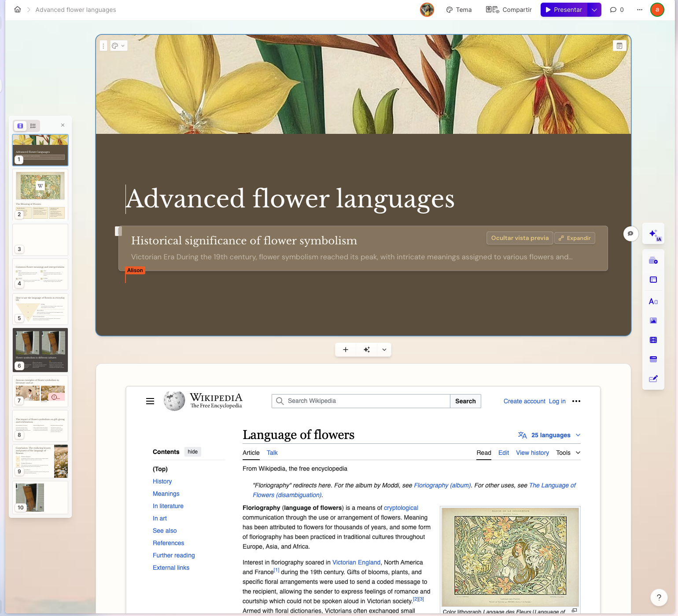Select the Edit tab

pyautogui.click(x=504, y=453)
